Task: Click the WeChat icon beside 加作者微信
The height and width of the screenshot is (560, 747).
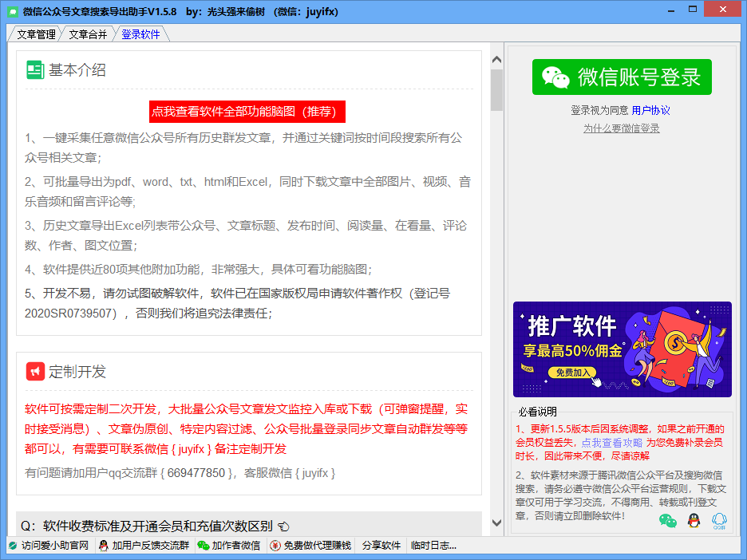Action: pos(204,546)
